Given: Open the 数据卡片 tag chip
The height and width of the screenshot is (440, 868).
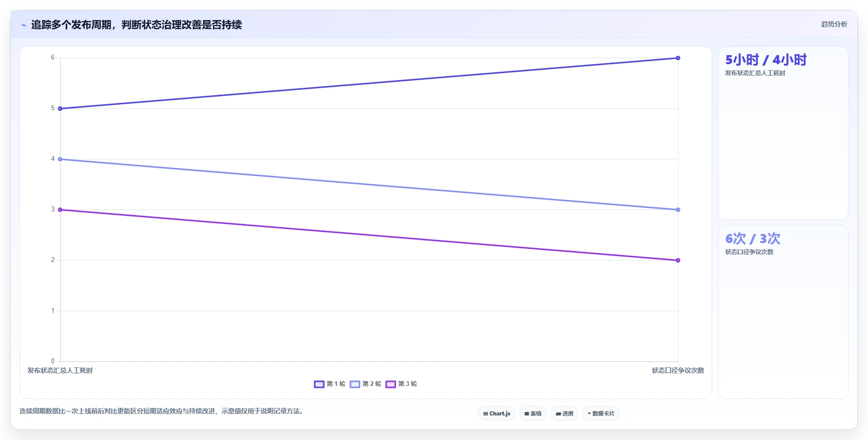Looking at the screenshot, I should [x=601, y=413].
